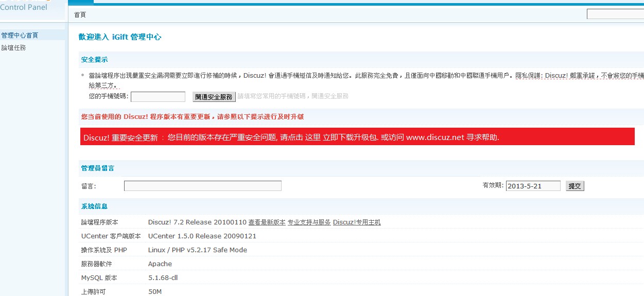The width and height of the screenshot is (644, 296).
Task: Click the 操作系統及 PHP row label
Action: coord(105,250)
